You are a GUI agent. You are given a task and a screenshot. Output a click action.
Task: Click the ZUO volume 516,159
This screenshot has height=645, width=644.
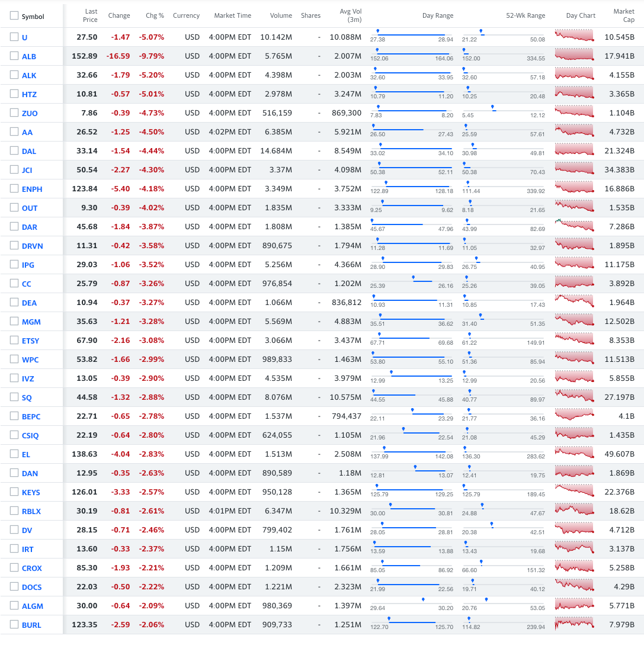tap(277, 113)
